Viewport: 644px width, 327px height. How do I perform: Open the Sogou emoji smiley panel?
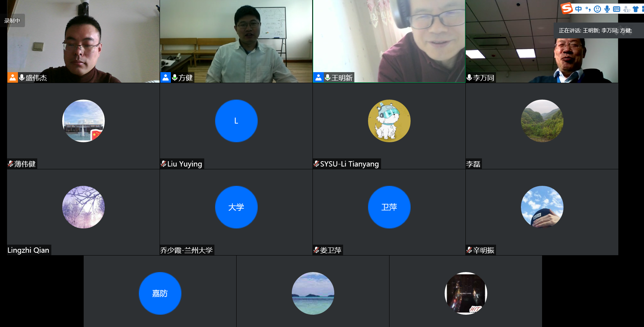click(x=597, y=9)
